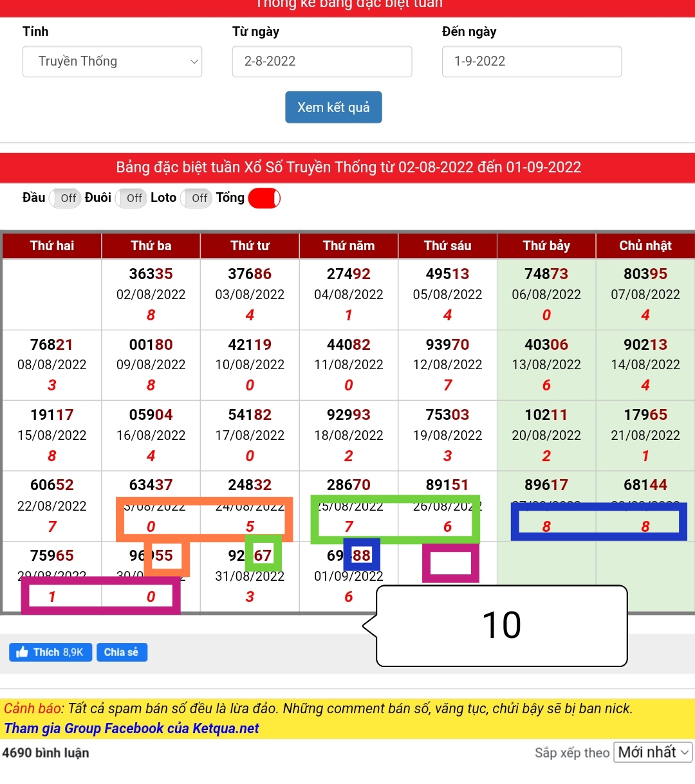The height and width of the screenshot is (784, 695).
Task: Toggle the Đầu switch on
Action: 64,198
